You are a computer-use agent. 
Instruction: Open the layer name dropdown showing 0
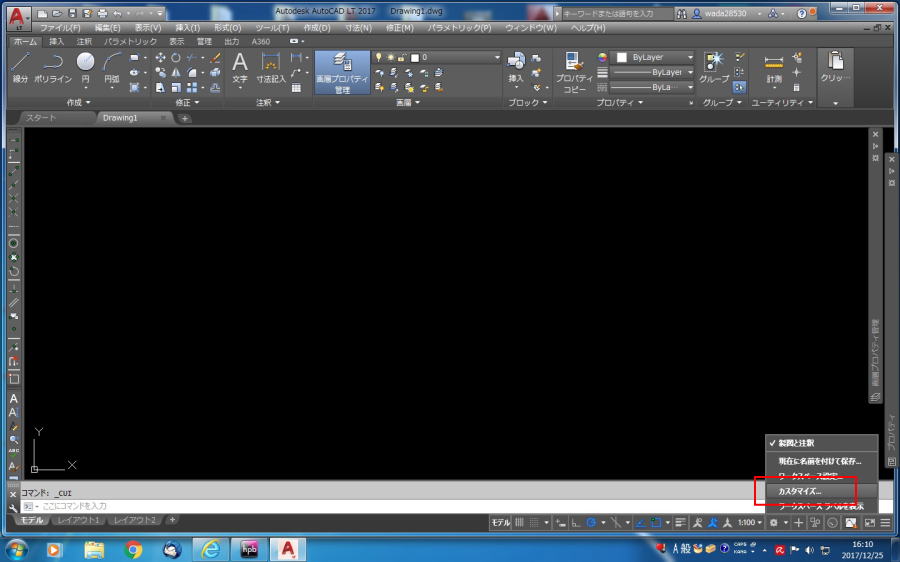click(497, 57)
